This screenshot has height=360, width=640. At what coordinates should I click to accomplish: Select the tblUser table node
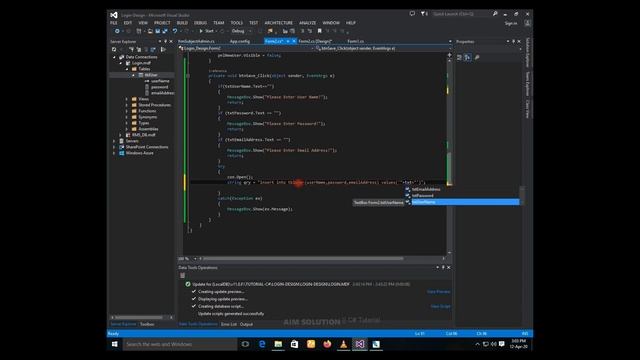150,75
